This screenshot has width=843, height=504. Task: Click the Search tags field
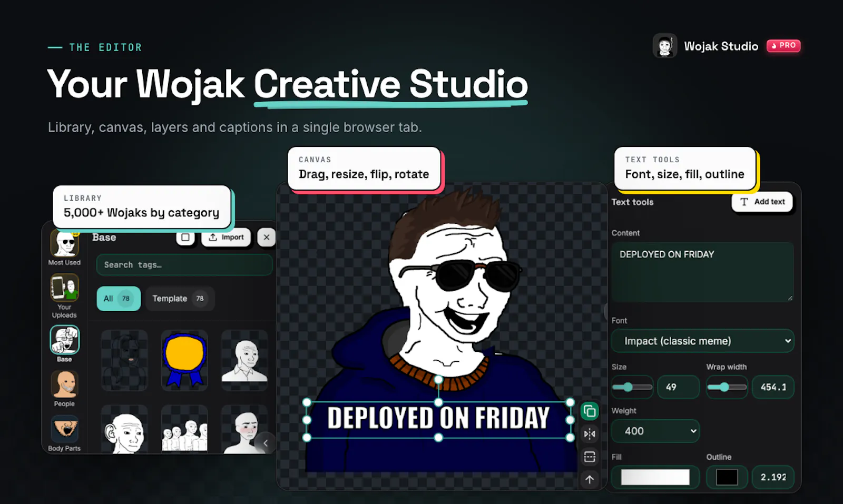pyautogui.click(x=184, y=265)
